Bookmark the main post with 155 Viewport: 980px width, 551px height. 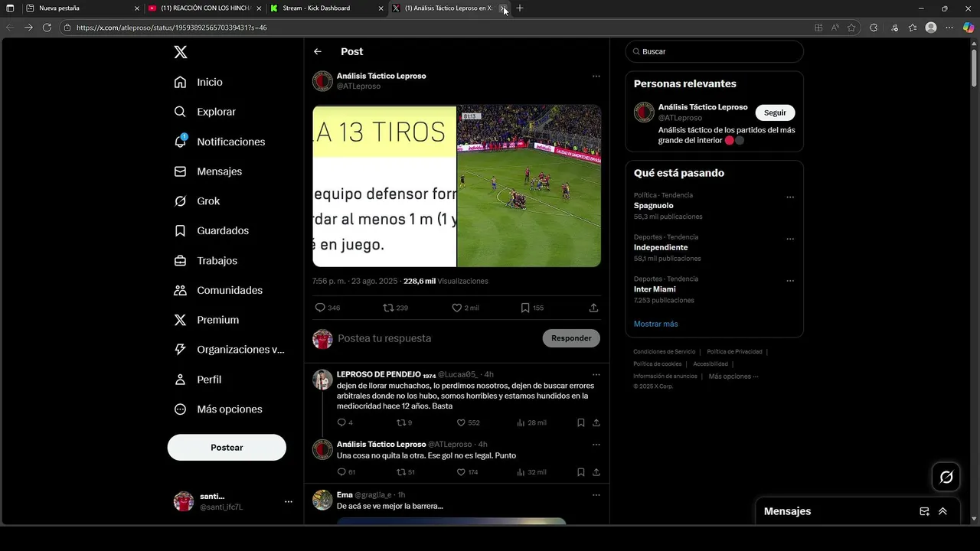click(x=532, y=308)
